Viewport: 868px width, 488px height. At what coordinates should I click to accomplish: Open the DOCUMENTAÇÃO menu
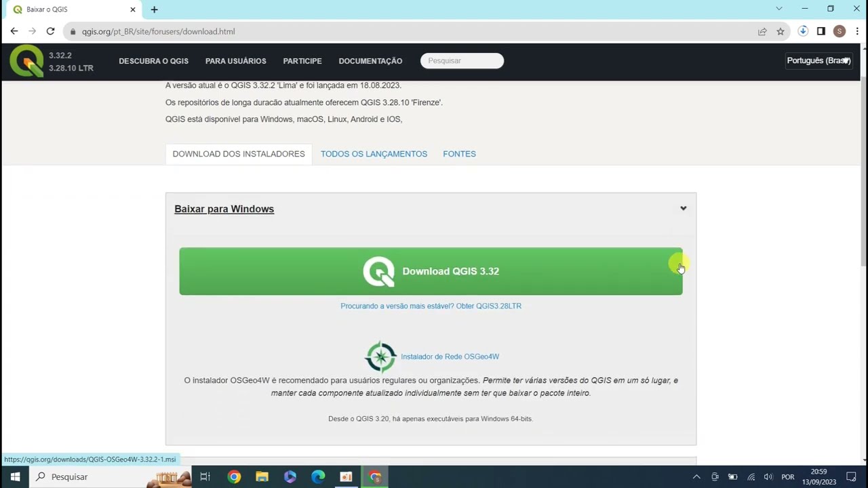pyautogui.click(x=370, y=61)
